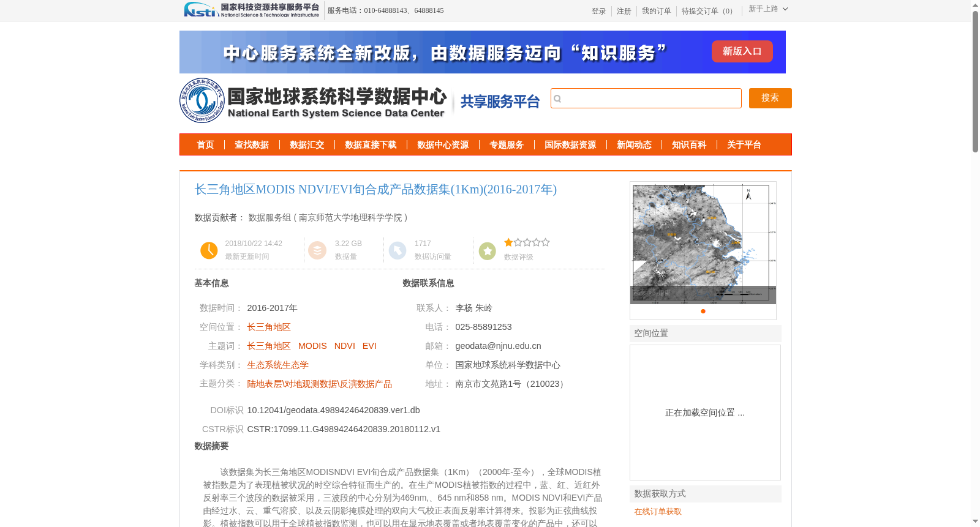Click the 在线订单获取 link
The height and width of the screenshot is (527, 980).
click(x=658, y=512)
